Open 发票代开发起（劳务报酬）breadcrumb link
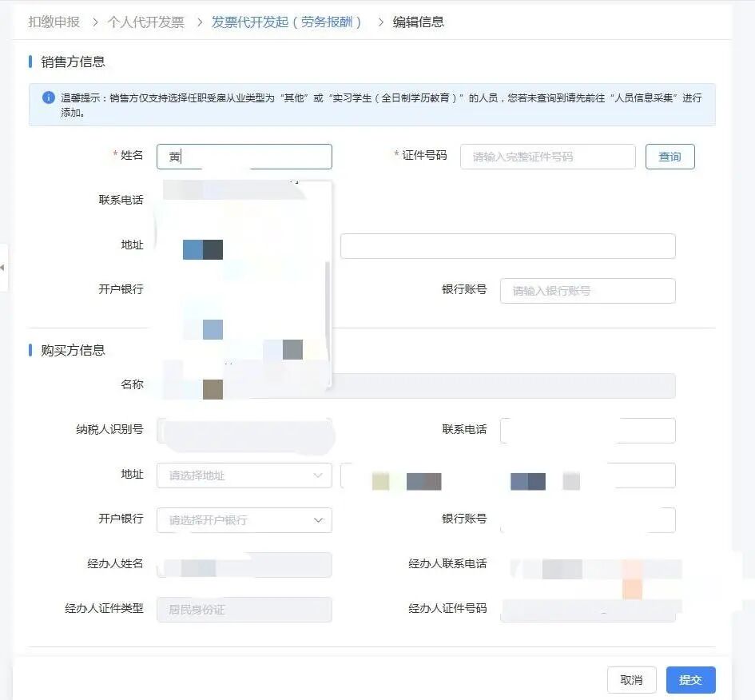This screenshot has width=755, height=700. (x=286, y=22)
